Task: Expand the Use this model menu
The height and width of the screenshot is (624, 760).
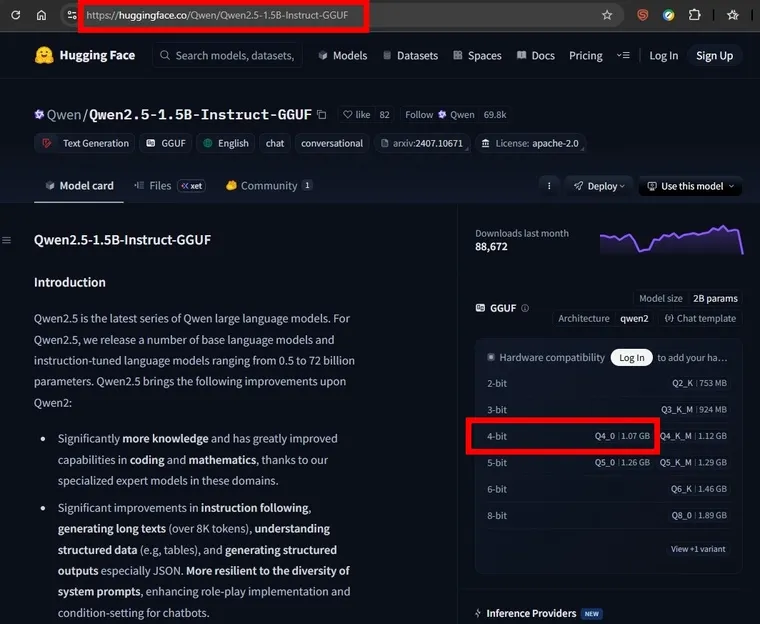Action: 689,186
